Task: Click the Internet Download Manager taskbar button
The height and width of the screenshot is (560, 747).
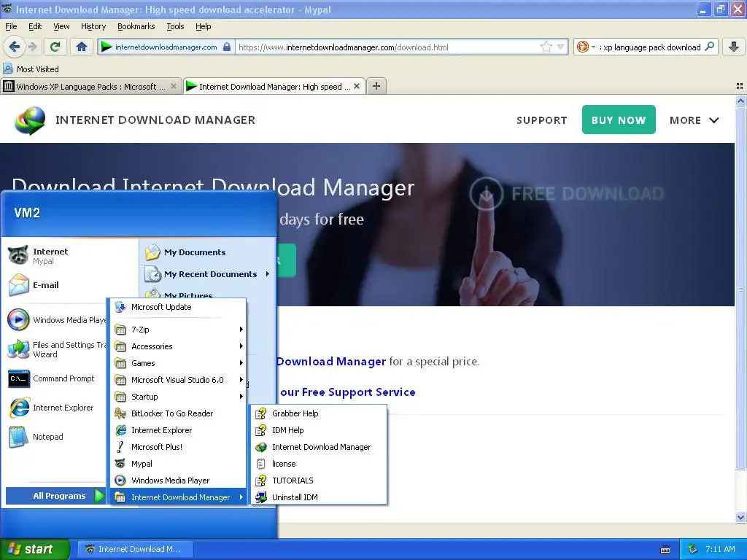Action: point(135,549)
